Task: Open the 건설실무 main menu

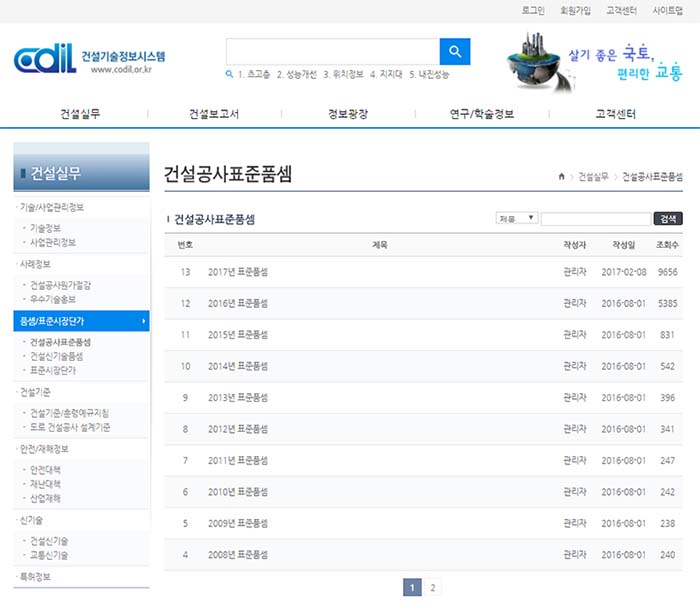Action: 80,114
